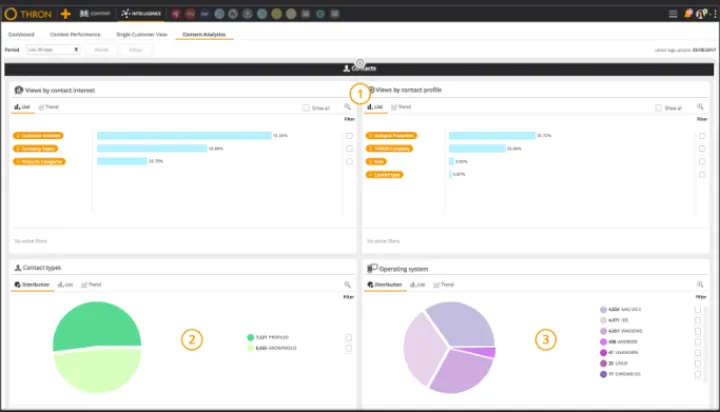
Task: Switch to the Content Performance tab
Action: click(75, 34)
